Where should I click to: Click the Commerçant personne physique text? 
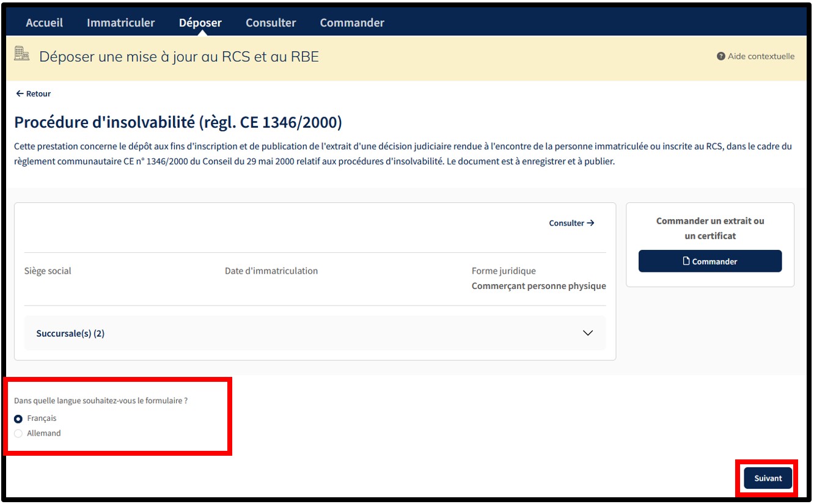(x=538, y=286)
